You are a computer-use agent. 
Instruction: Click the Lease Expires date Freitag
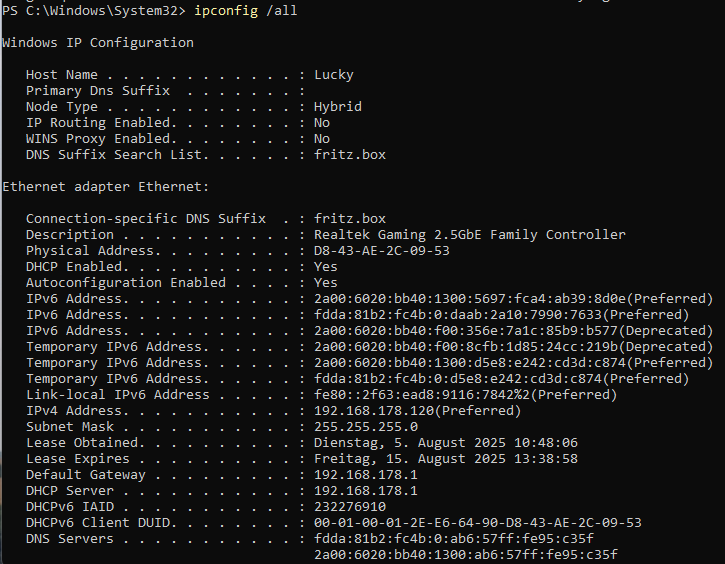pyautogui.click(x=446, y=459)
